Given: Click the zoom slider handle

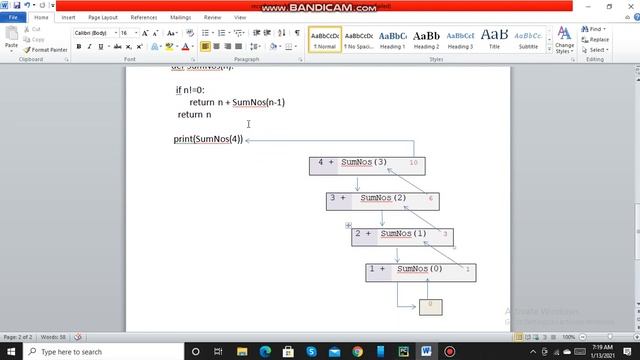Looking at the screenshot, I should (x=610, y=337).
